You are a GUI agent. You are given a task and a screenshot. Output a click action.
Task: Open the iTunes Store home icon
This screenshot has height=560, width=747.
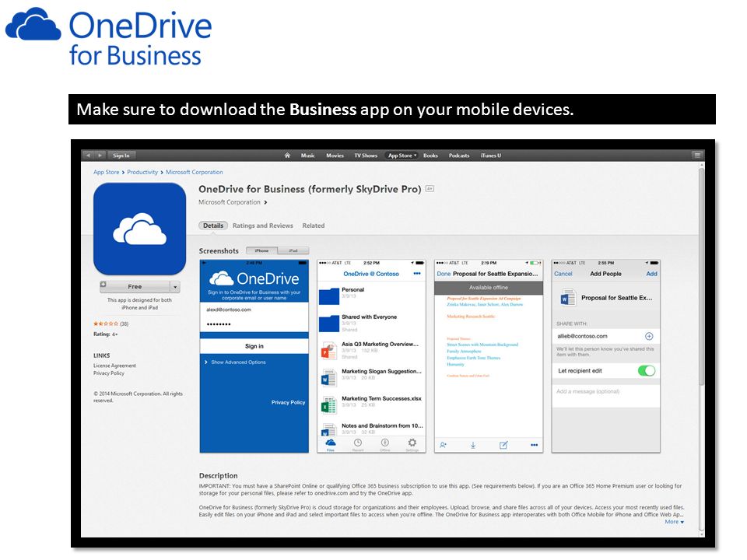pyautogui.click(x=287, y=156)
